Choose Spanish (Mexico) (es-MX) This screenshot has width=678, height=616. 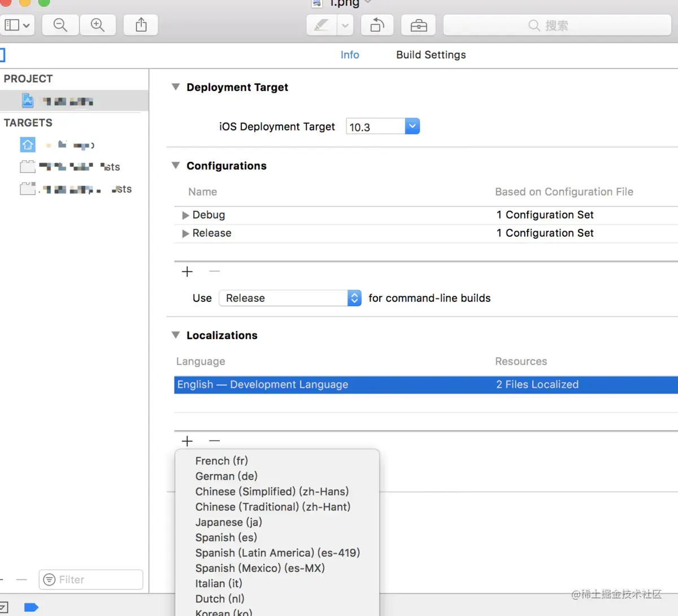tap(277, 568)
